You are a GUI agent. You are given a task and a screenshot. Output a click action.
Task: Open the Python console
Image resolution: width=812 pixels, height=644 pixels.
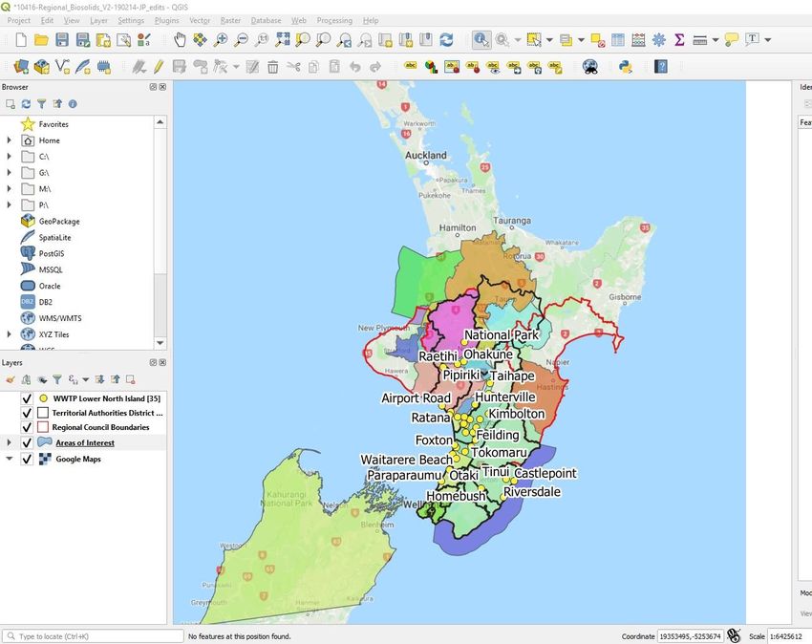(626, 66)
